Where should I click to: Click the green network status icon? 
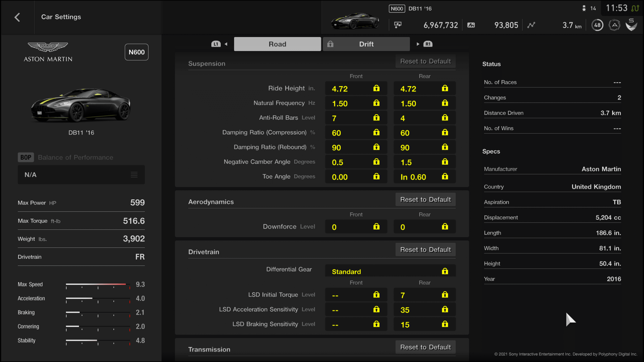[635, 8]
